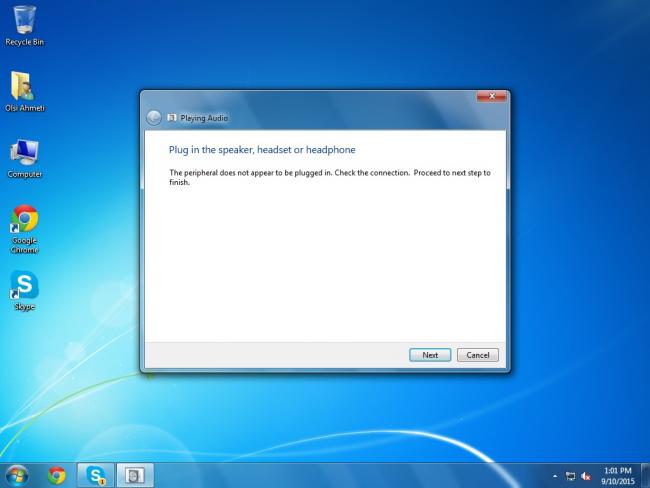Click the heading 'Plug in the speaker, headset or headphone'
Screen dimensions: 650x488
pos(262,150)
